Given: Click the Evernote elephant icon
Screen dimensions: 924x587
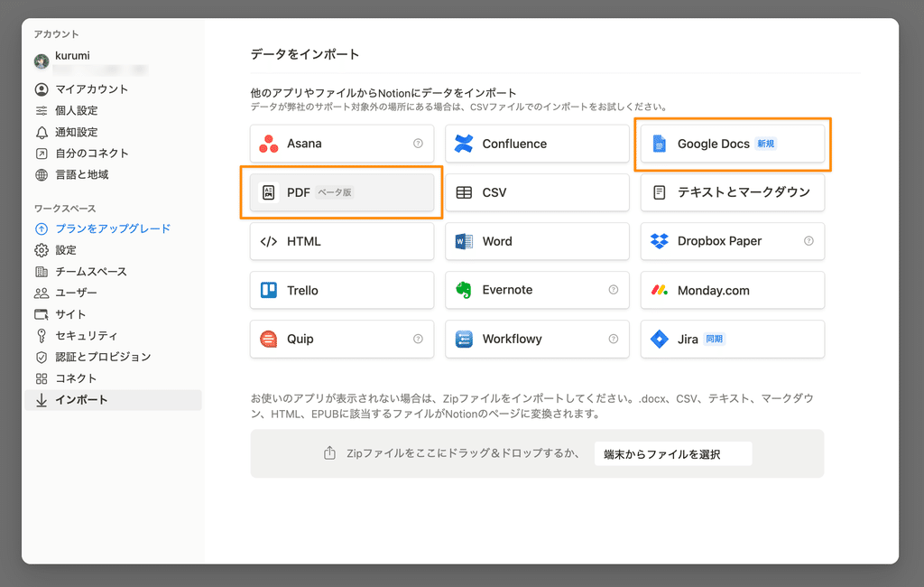Looking at the screenshot, I should [x=464, y=290].
